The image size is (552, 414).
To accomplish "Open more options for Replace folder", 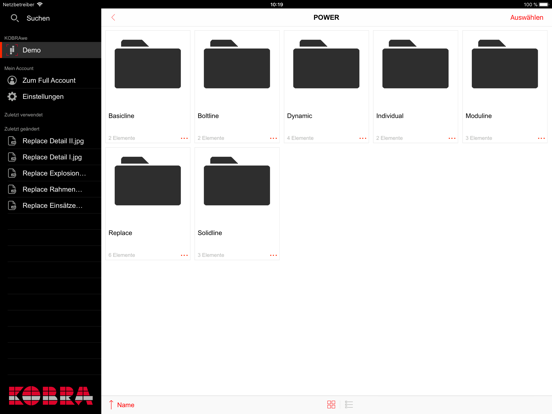I will tap(184, 255).
